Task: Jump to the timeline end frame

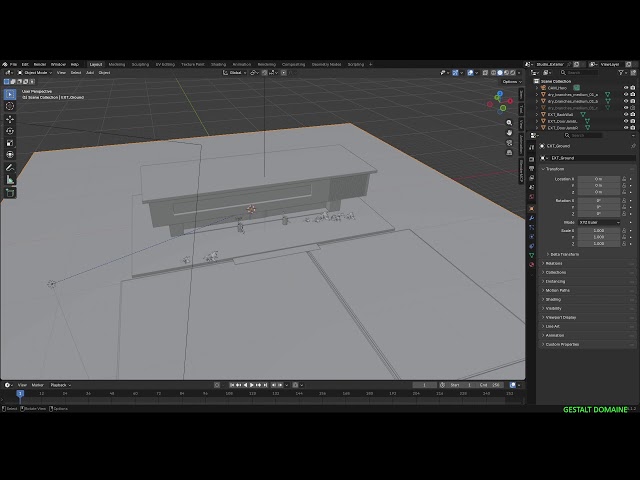Action: coord(265,385)
